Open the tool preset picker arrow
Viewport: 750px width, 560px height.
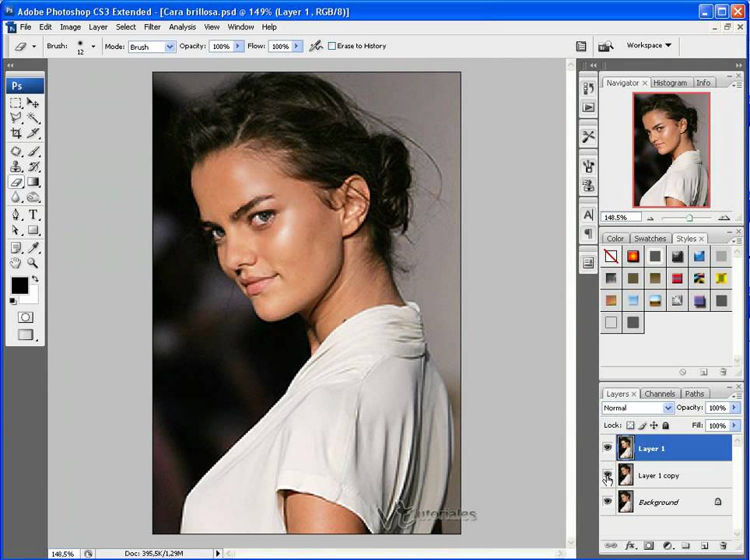(x=34, y=47)
